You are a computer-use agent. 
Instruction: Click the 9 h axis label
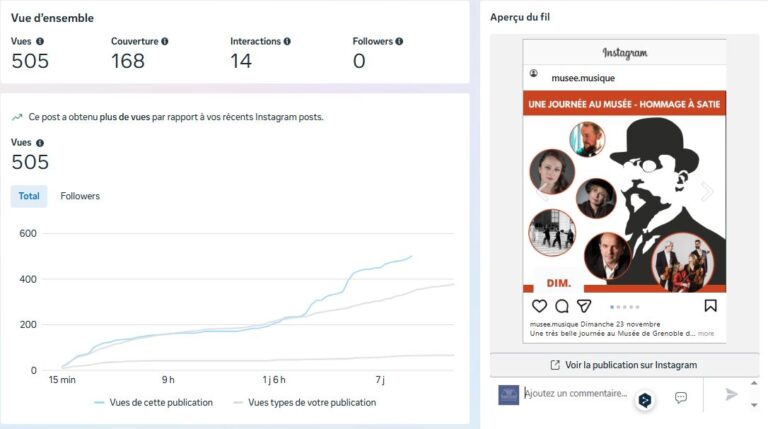pyautogui.click(x=168, y=380)
